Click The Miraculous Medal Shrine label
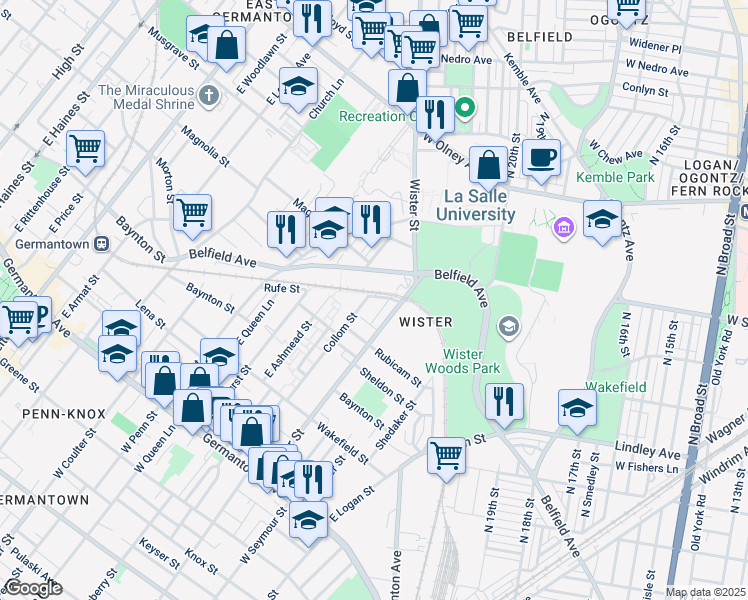Viewport: 748px width, 600px height. (x=146, y=97)
